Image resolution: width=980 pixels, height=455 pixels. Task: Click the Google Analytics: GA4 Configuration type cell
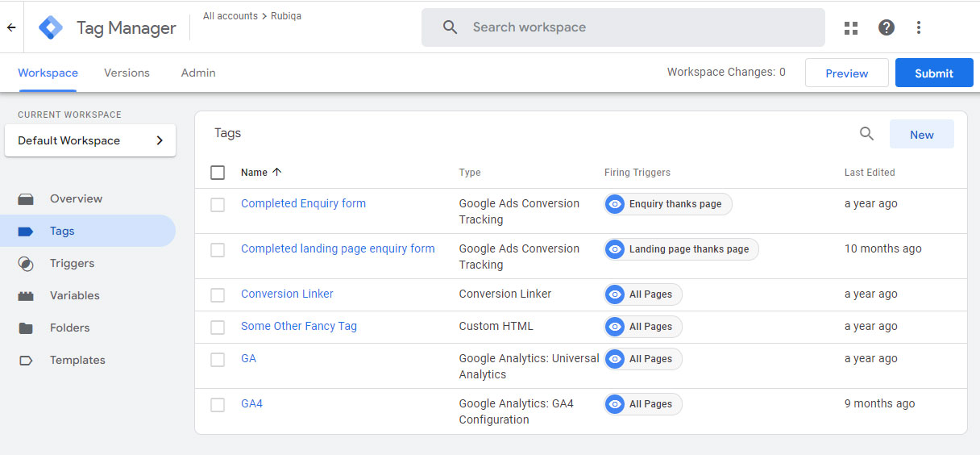(517, 411)
